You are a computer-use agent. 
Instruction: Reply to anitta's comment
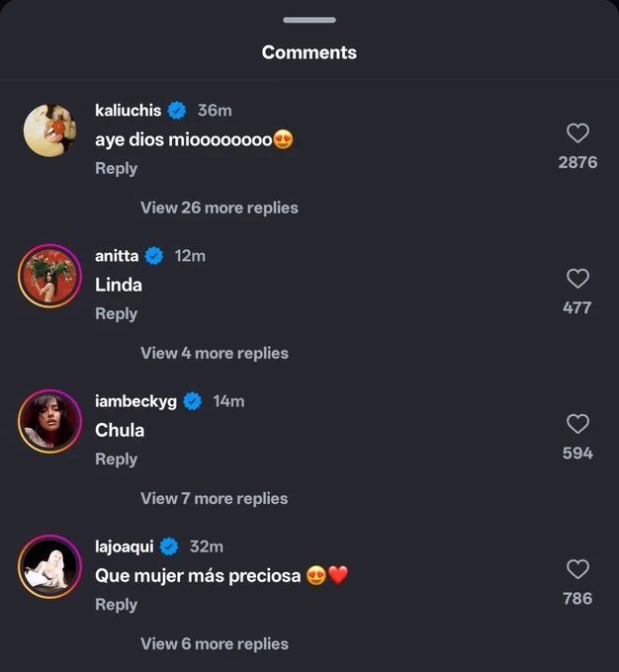[117, 313]
